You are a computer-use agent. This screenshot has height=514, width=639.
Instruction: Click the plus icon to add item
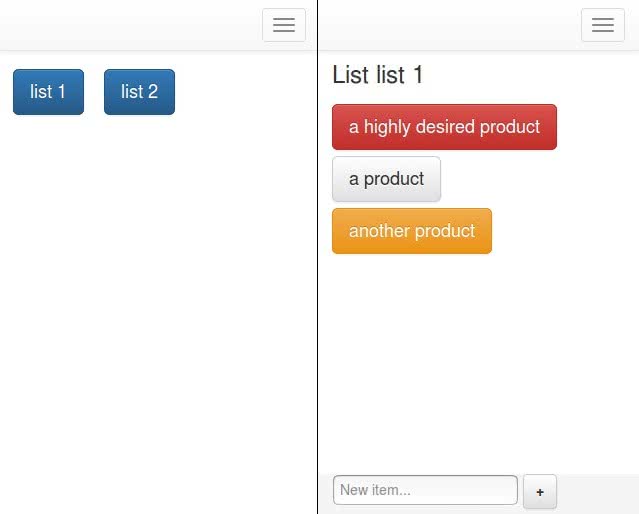(540, 492)
